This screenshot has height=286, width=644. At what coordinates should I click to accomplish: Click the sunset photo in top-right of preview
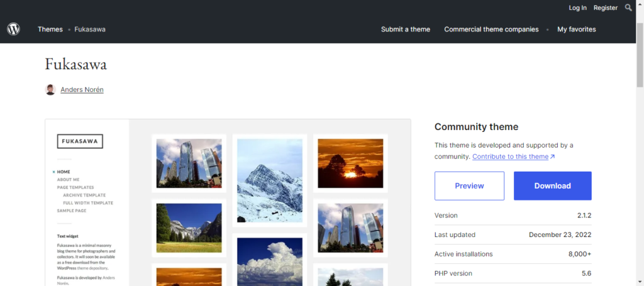[x=350, y=163]
